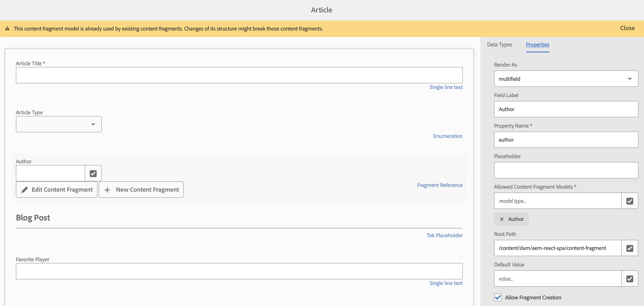
Task: Select the Properties tab
Action: [x=537, y=44]
